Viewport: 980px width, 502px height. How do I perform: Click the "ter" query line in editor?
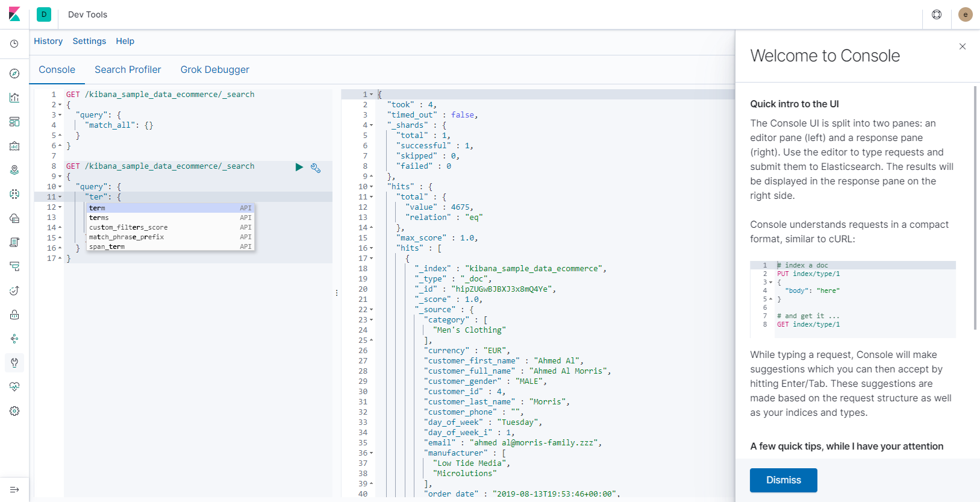[103, 197]
